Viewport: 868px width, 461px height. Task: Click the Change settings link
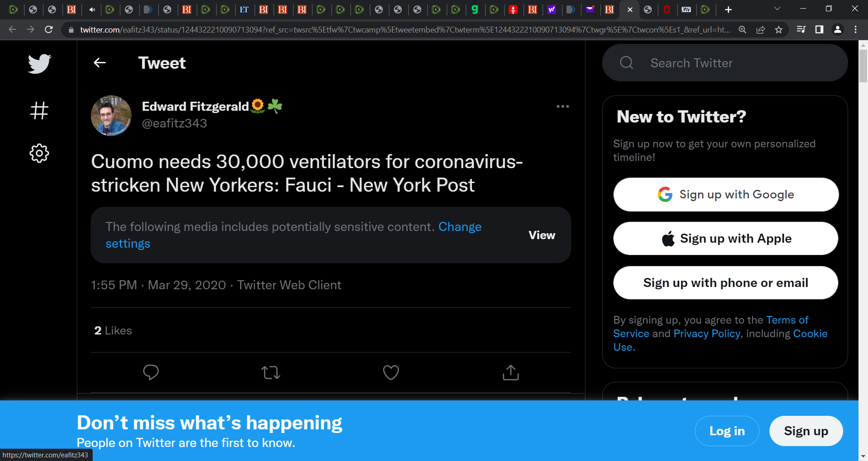pyautogui.click(x=293, y=235)
